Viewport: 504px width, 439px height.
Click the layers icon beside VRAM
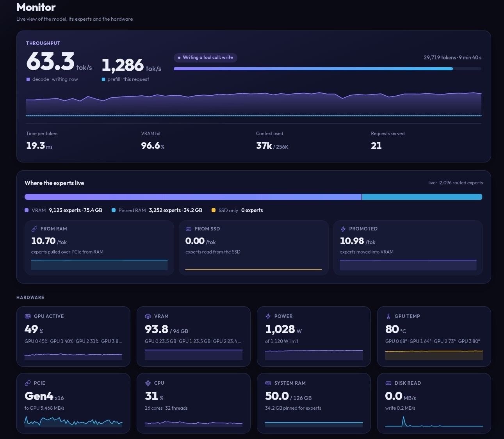click(x=148, y=316)
